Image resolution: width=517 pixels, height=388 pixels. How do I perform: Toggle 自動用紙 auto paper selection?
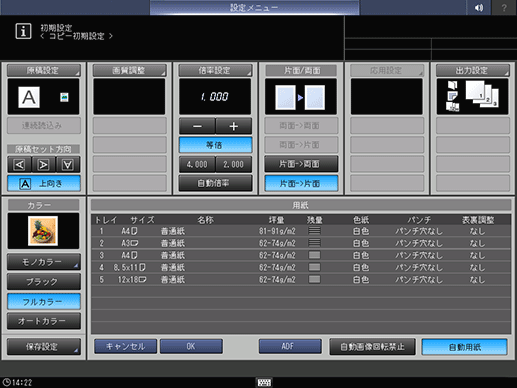[x=465, y=347]
